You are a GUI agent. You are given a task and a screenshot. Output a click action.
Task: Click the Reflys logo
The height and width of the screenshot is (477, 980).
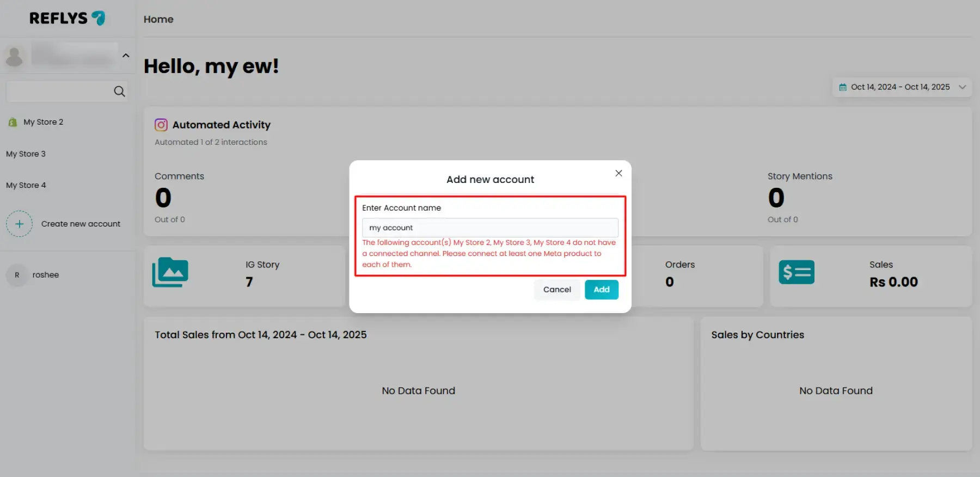tap(67, 19)
